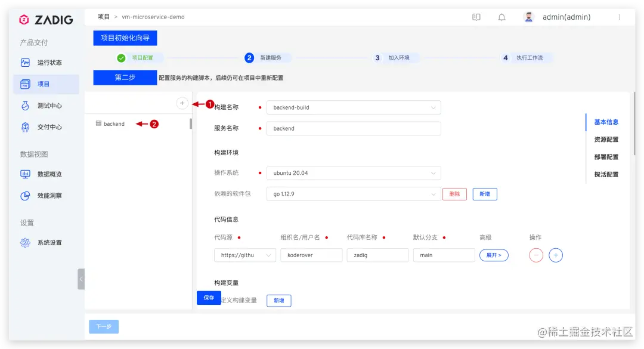
Task: Open the 代码源 https://githu dropdown
Action: (245, 255)
